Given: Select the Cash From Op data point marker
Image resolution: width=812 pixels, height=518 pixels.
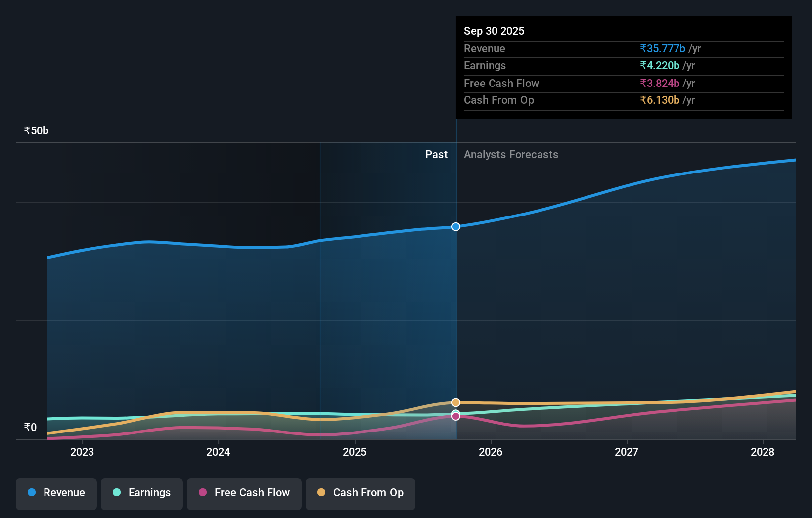Looking at the screenshot, I should tap(455, 402).
